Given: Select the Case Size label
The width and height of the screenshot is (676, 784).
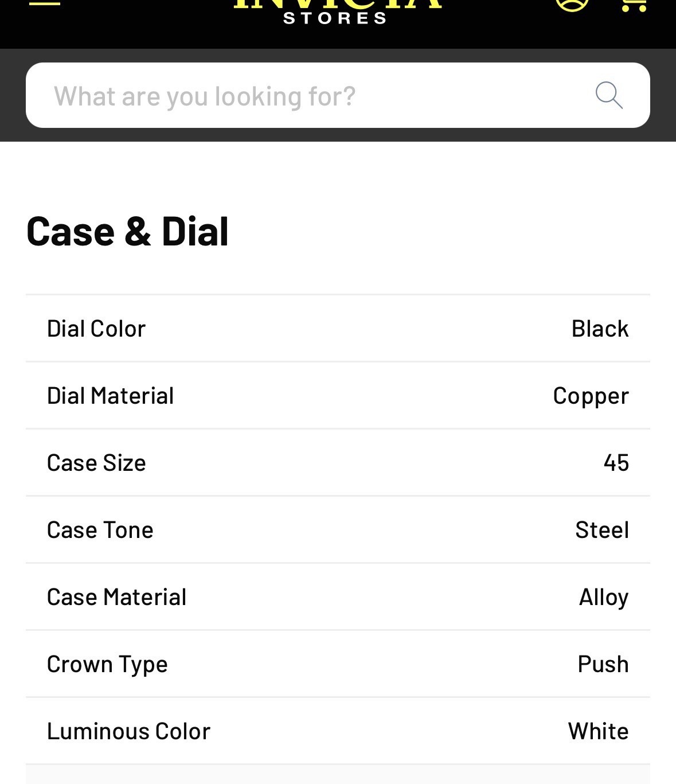Looking at the screenshot, I should click(x=96, y=463).
